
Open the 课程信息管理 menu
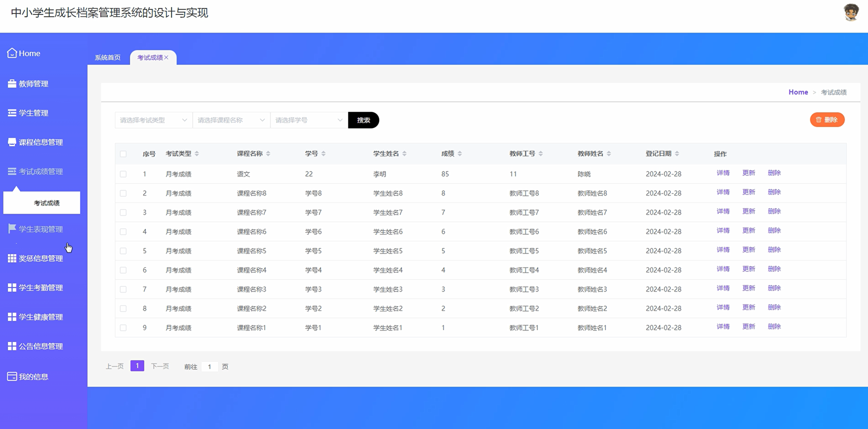point(41,142)
